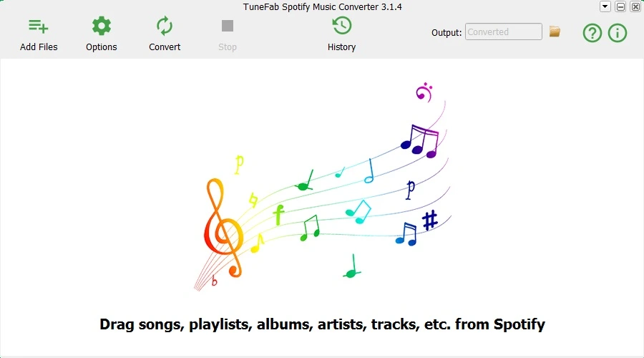Screen dimensions: 644x358
Task: Click the colorful music notes illustration
Action: click(x=323, y=187)
